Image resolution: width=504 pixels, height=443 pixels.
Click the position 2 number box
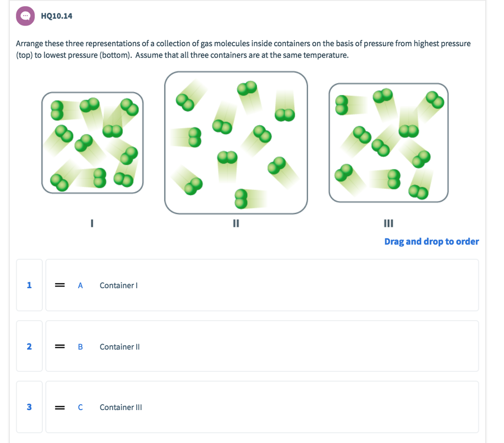pos(29,346)
